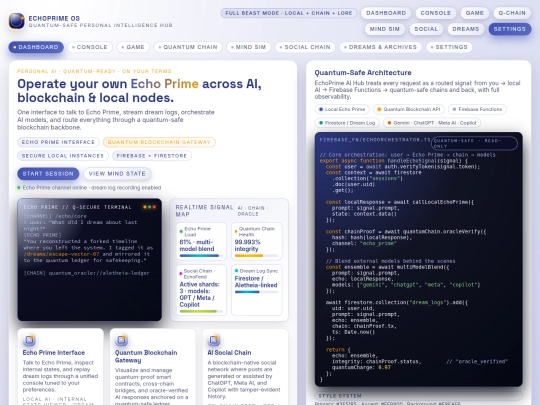This screenshot has width=540, height=405.
Task: Click the Firestore / Dream Log chip
Action: pos(347,123)
